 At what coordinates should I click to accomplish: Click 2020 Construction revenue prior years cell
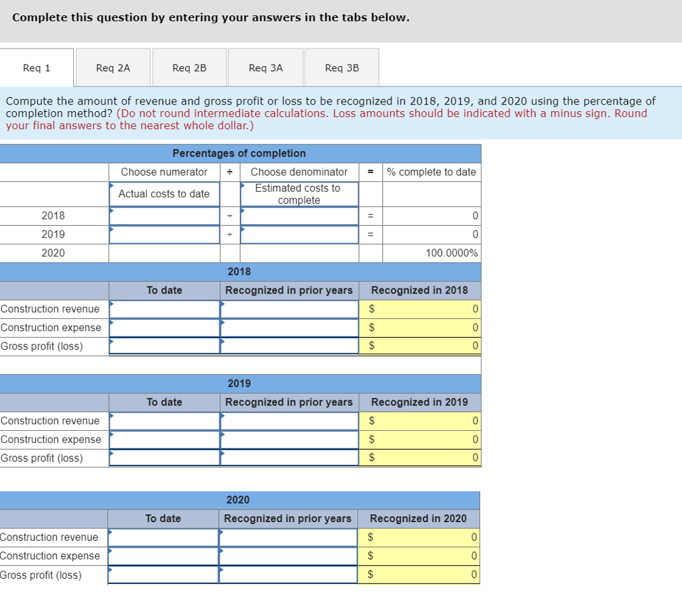tap(288, 537)
